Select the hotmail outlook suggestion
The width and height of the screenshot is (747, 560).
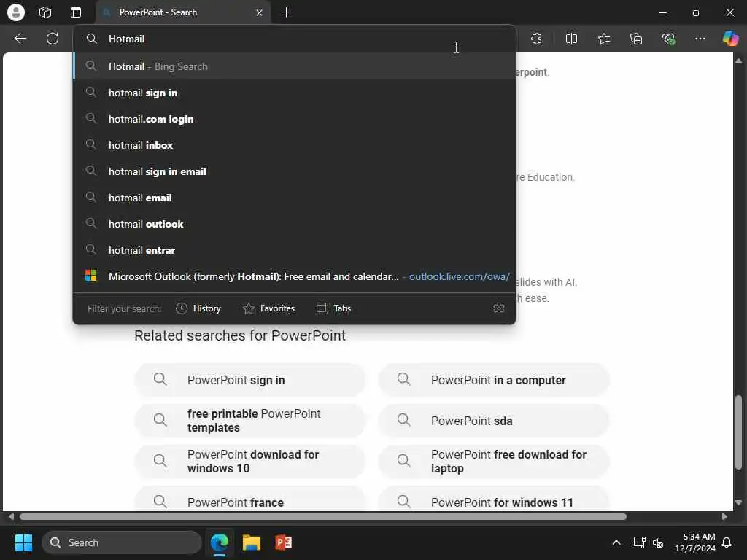(295, 224)
